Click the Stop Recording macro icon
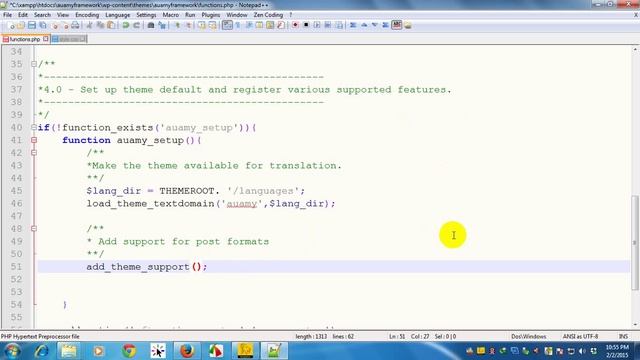 point(306,25)
